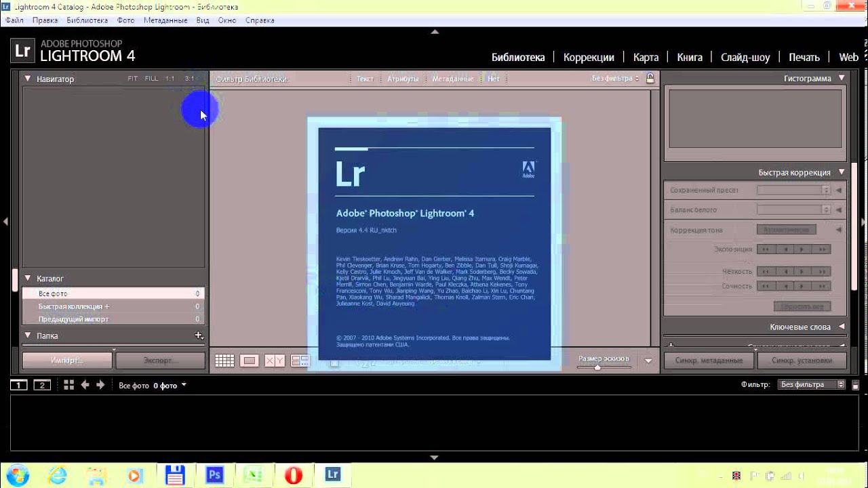Viewport: 868px width, 488px height.
Task: Hide top module bar with arrow
Action: tap(435, 32)
